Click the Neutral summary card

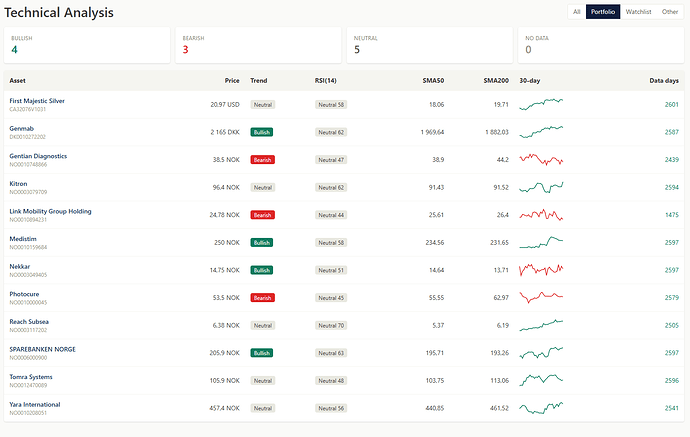tap(429, 45)
